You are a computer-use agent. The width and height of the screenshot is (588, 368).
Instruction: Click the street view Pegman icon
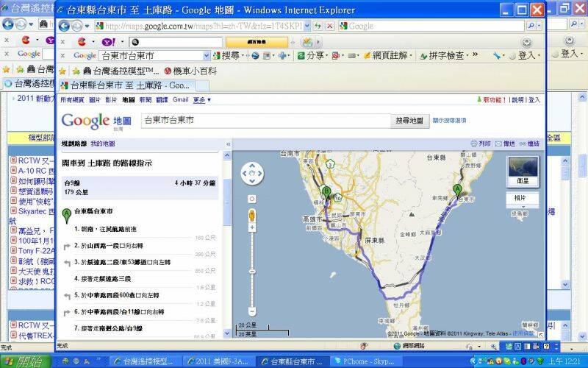pyautogui.click(x=252, y=216)
